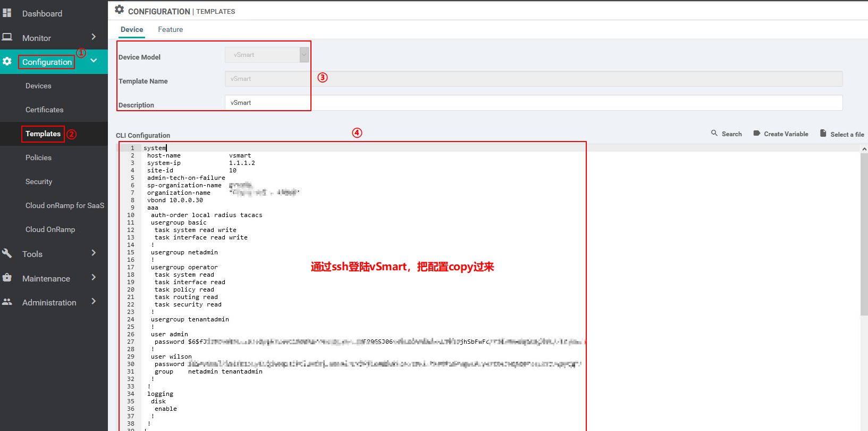Click the Administration people icon
The height and width of the screenshot is (431, 868).
click(7, 302)
